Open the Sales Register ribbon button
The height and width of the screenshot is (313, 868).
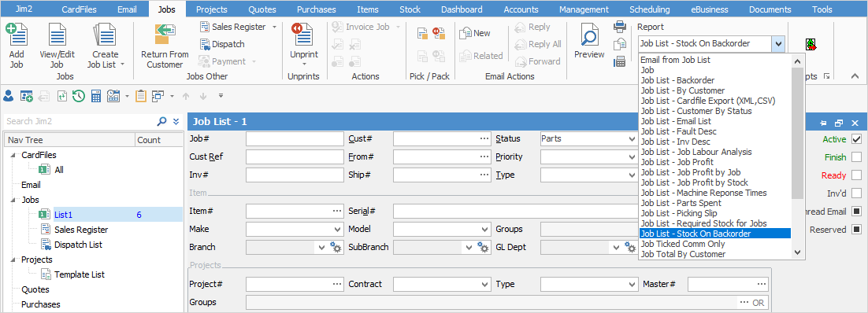pyautogui.click(x=238, y=27)
